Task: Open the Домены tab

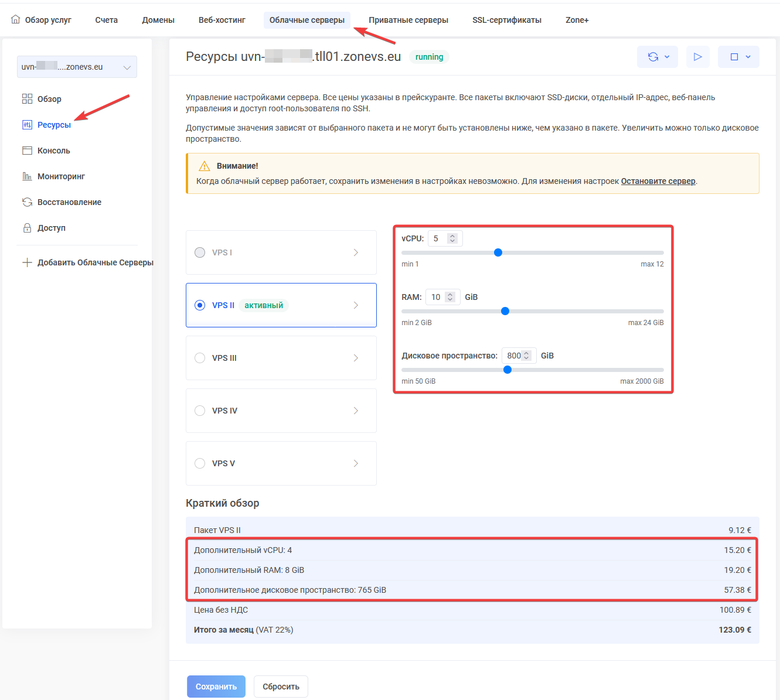Action: tap(158, 20)
